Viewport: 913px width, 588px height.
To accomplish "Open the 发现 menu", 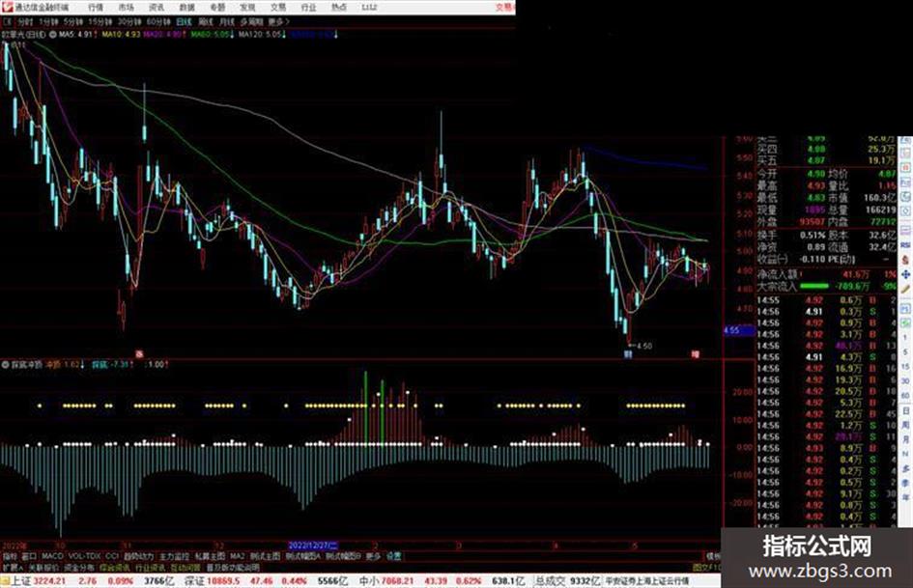I will click(x=247, y=8).
